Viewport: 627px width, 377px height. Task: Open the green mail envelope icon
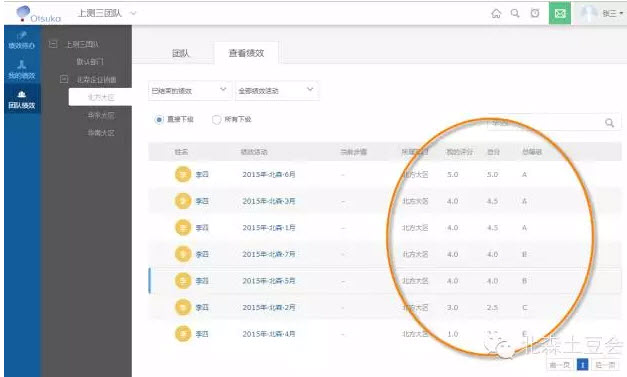560,13
